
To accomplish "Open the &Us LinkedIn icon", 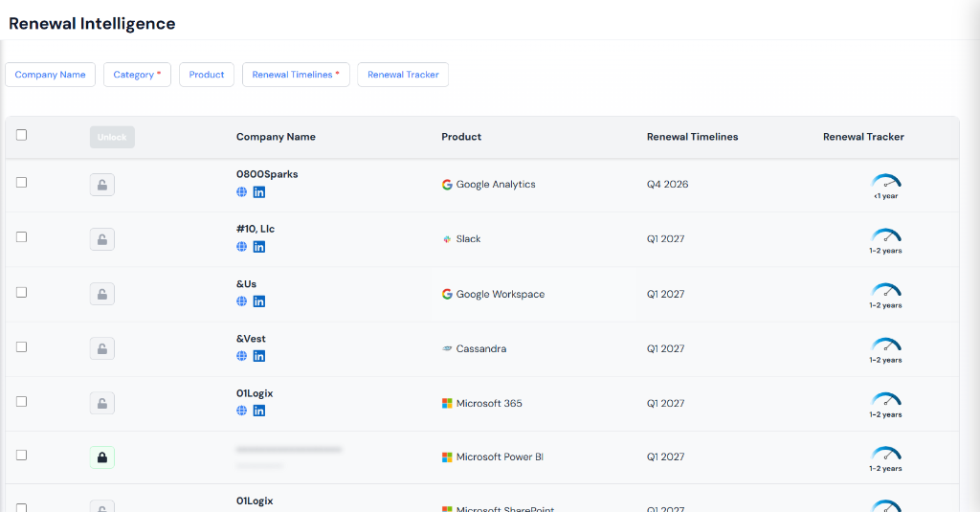I will point(258,301).
